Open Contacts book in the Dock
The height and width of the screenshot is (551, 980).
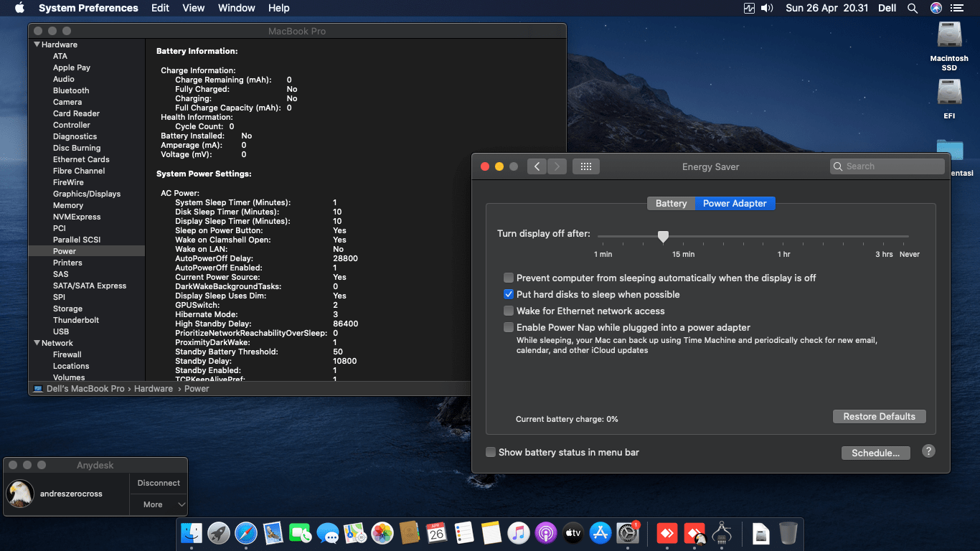tap(410, 532)
